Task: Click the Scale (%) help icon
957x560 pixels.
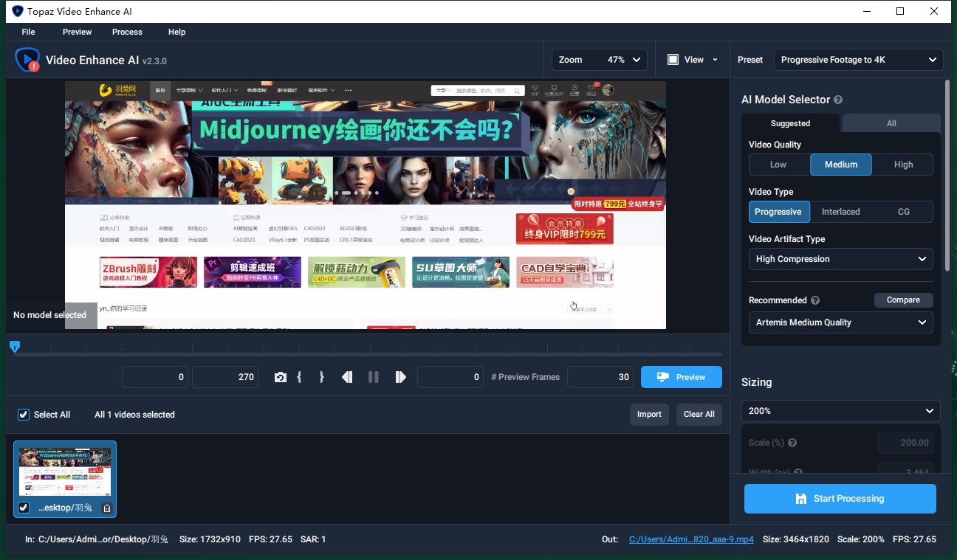Action: (792, 443)
